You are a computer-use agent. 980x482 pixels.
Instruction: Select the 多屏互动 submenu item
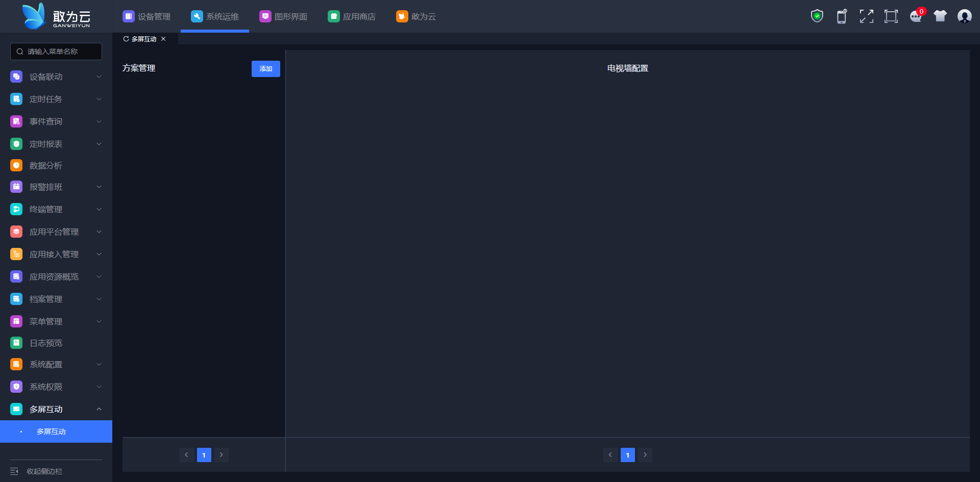tap(56, 432)
